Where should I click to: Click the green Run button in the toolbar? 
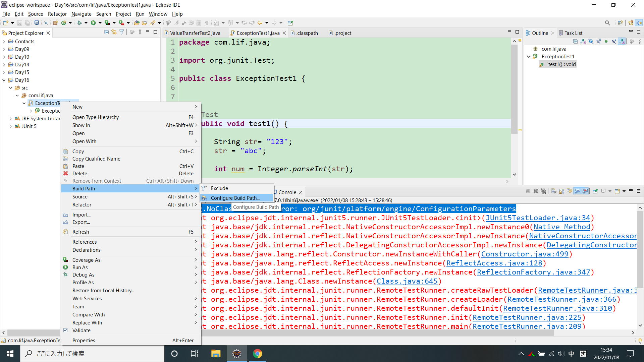(93, 23)
